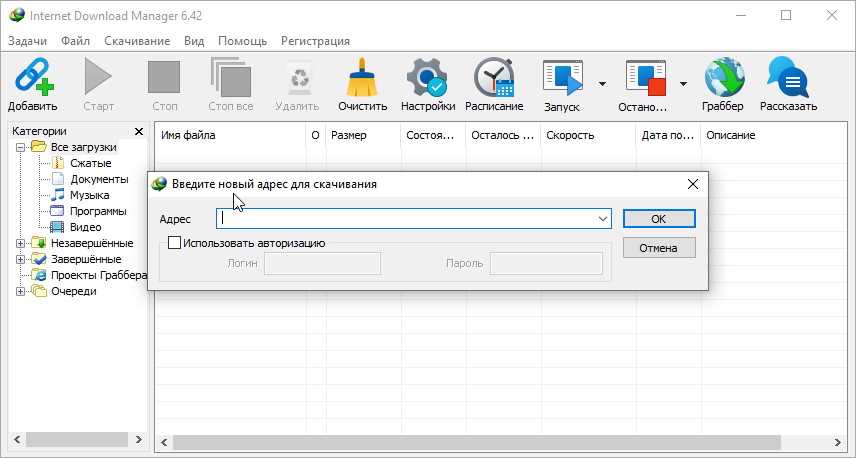Click the Запуск queue start icon
The height and width of the screenshot is (458, 856).
pyautogui.click(x=562, y=78)
